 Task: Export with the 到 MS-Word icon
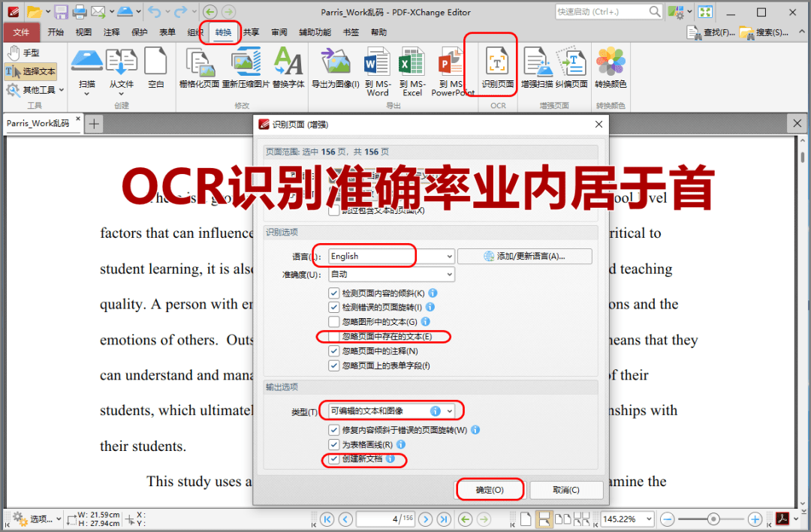click(376, 68)
